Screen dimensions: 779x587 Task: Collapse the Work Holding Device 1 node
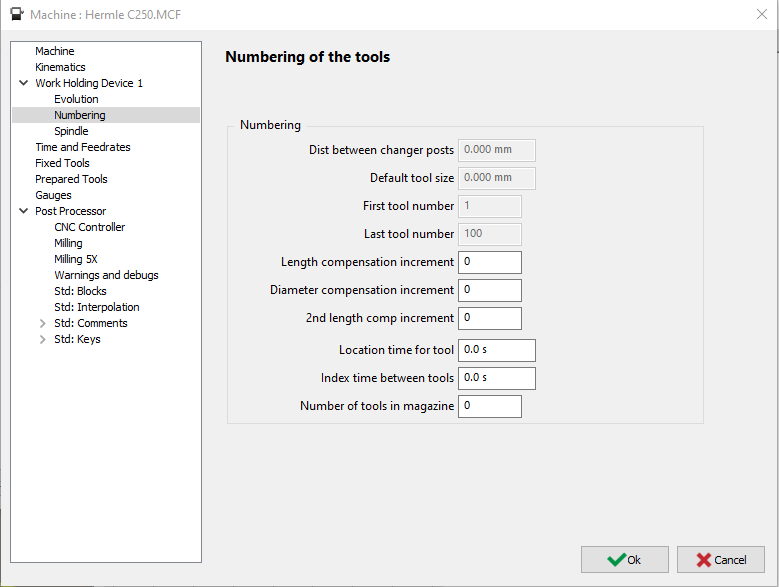coord(23,83)
